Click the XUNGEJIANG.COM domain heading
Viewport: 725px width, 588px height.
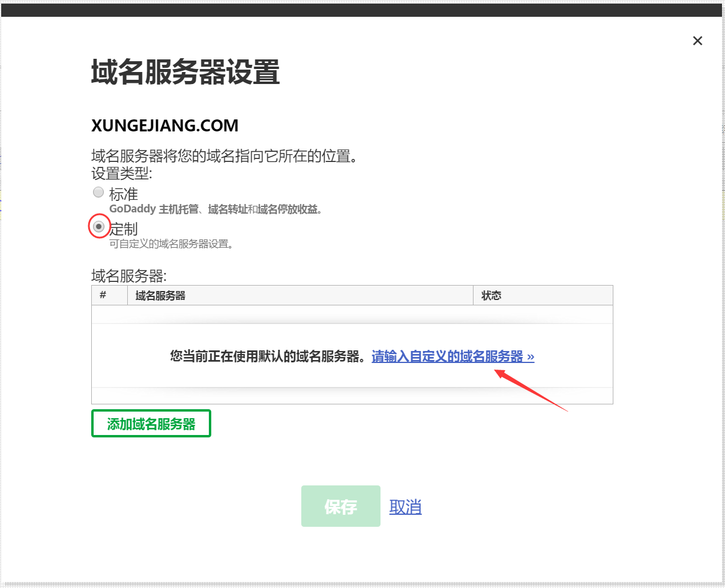(165, 126)
